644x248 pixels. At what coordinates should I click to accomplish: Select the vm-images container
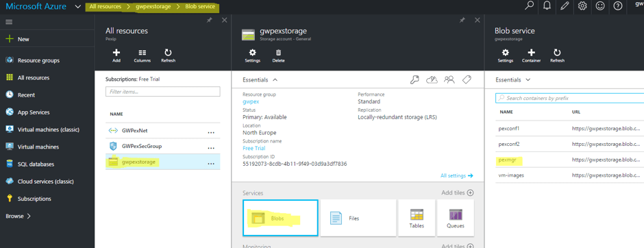pos(569,175)
